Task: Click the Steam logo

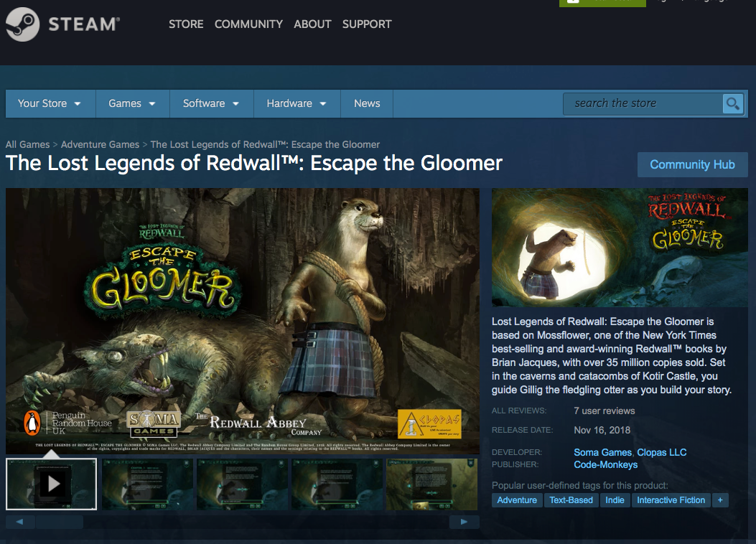Action: coord(62,24)
